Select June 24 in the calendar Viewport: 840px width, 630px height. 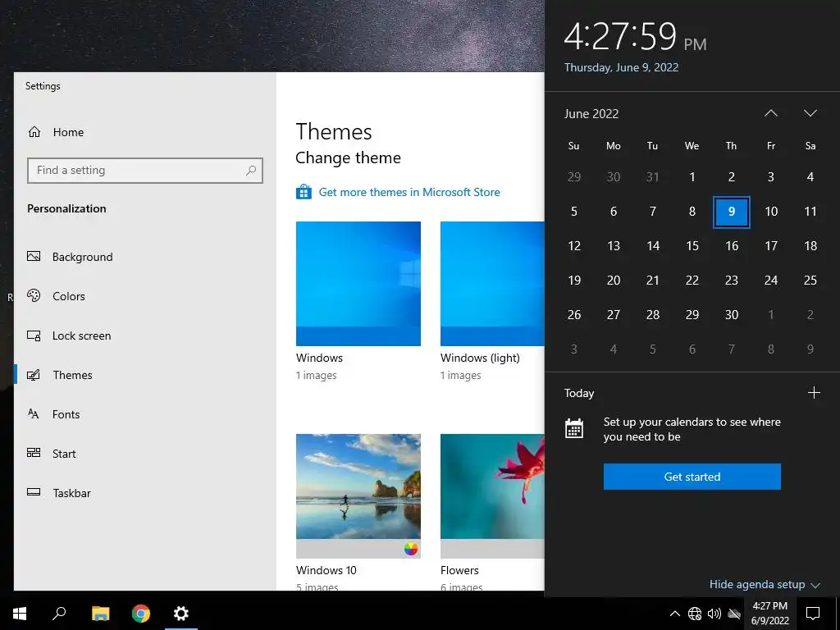point(771,281)
